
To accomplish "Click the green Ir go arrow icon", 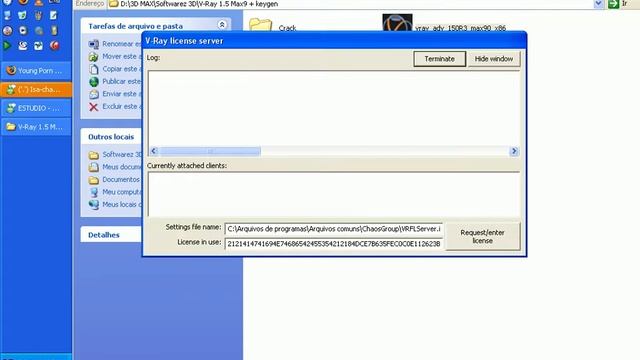I will pos(613,4).
